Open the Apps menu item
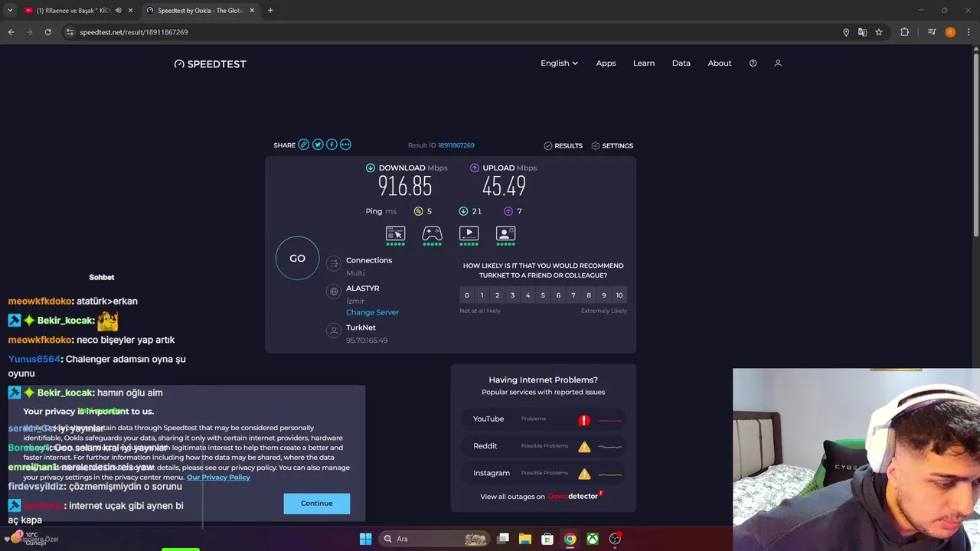Screen dimensions: 980x551 (x=606, y=63)
